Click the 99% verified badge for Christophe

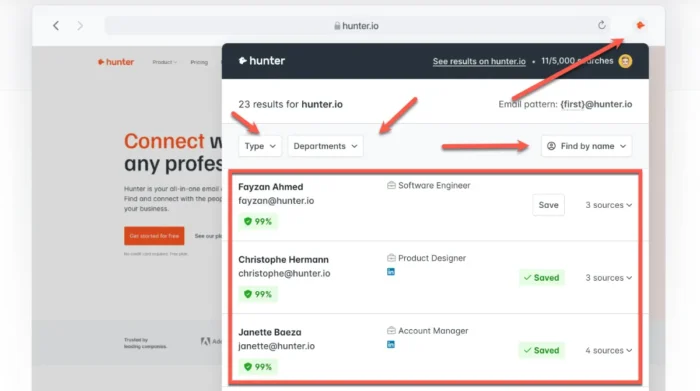[258, 294]
